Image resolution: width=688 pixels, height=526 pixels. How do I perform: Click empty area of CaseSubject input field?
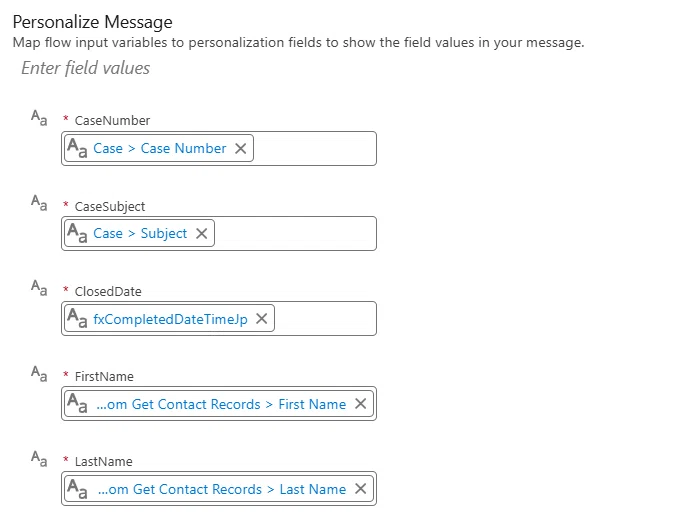(295, 233)
